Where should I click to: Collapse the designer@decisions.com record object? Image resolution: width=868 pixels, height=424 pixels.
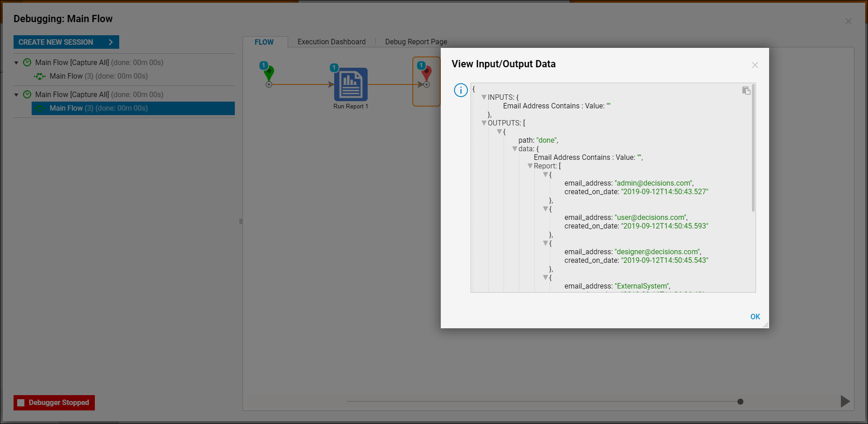pyautogui.click(x=546, y=243)
